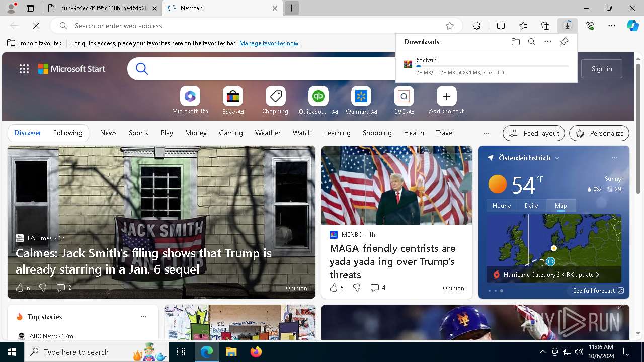This screenshot has width=644, height=362.
Task: Select the Hourly weather tab
Action: click(x=502, y=205)
